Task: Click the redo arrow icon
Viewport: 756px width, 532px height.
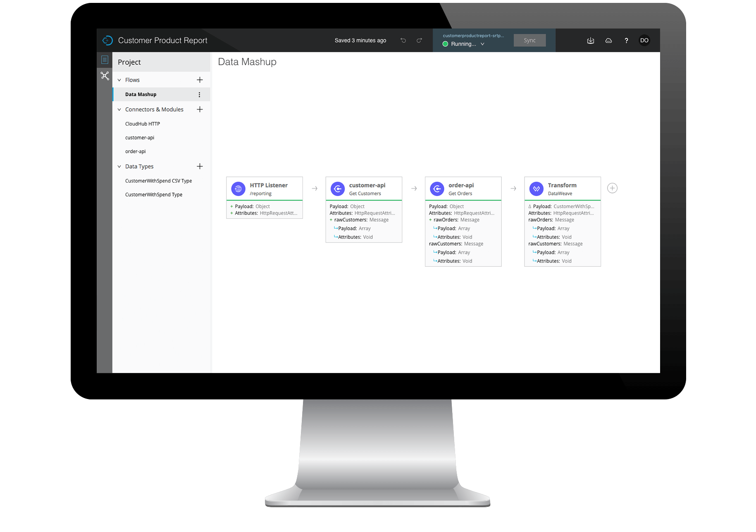Action: pos(419,40)
